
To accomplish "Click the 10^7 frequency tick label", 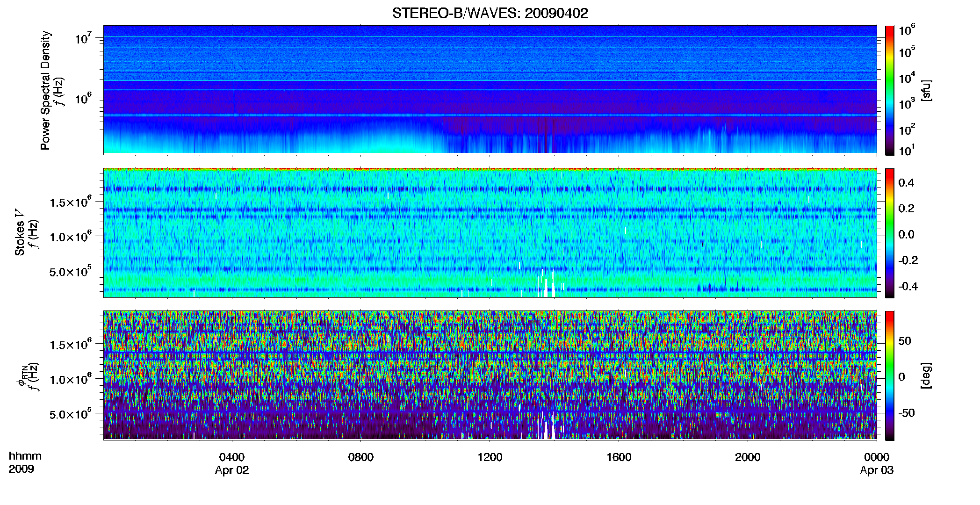I will (x=84, y=38).
